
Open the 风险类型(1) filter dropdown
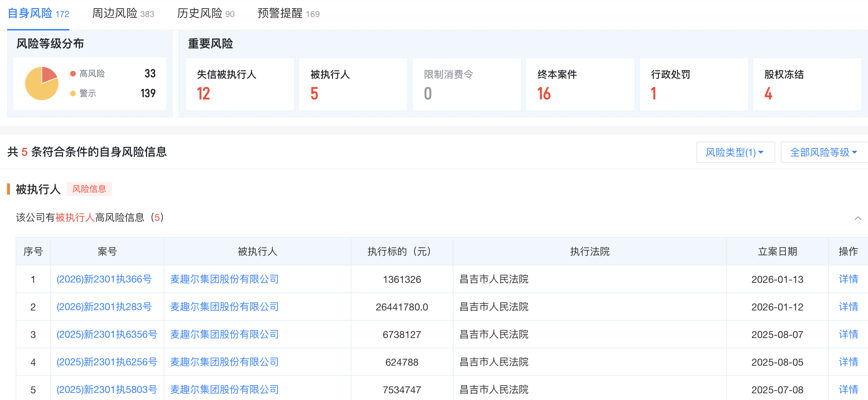click(735, 152)
